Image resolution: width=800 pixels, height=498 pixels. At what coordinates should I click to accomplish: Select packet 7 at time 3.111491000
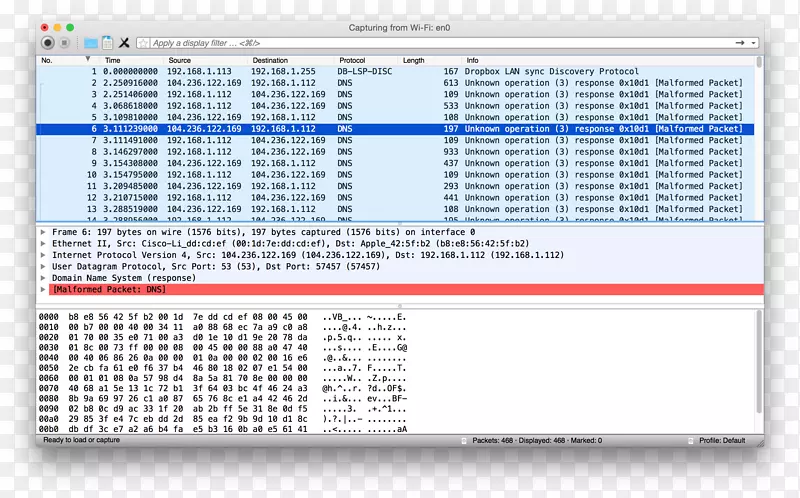(395, 140)
